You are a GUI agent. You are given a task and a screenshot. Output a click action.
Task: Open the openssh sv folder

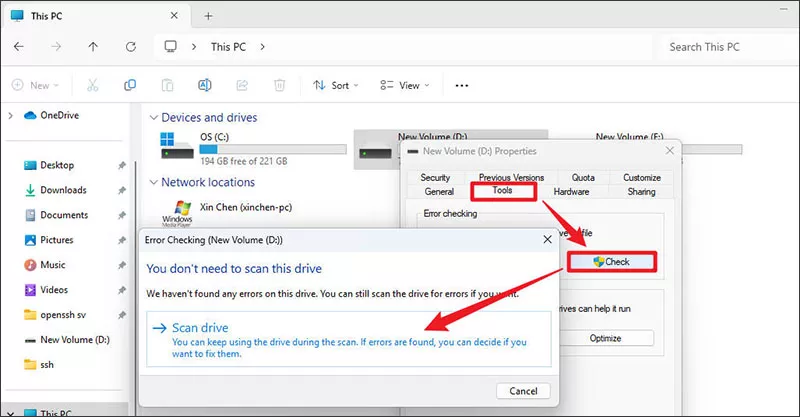click(x=55, y=314)
